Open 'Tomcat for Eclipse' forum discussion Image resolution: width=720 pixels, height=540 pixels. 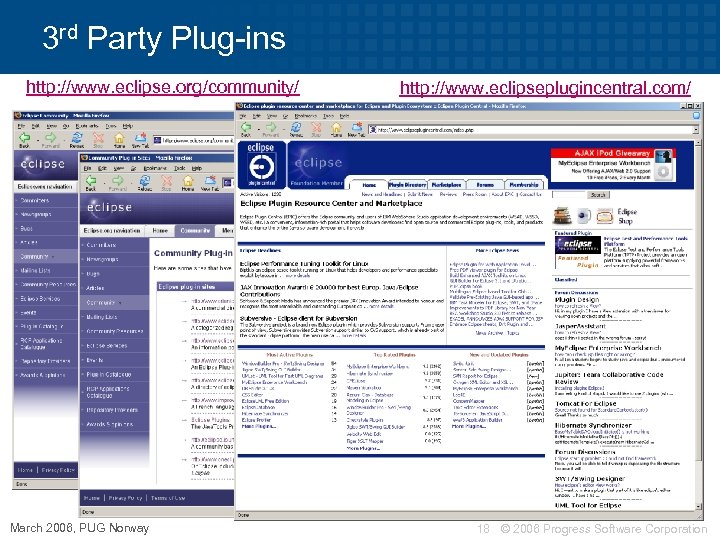click(585, 404)
